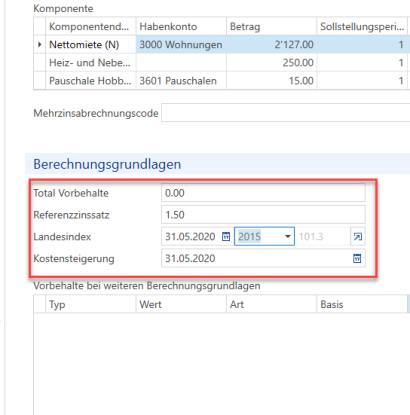
Task: Click empty Habenkonto cell in Heiz- row
Action: click(x=181, y=63)
